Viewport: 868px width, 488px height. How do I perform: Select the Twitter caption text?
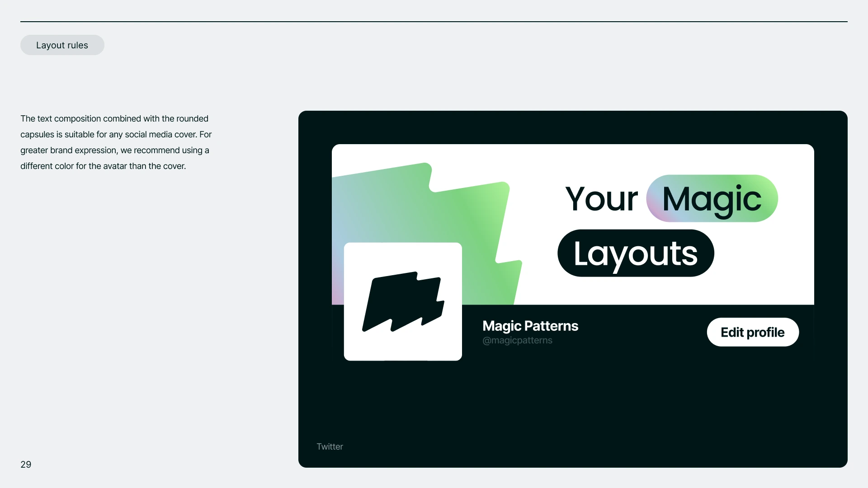[x=330, y=446]
